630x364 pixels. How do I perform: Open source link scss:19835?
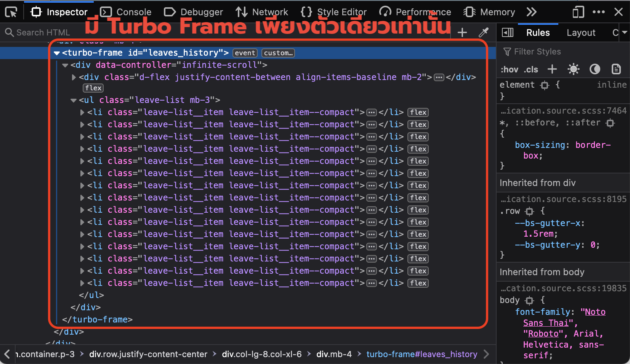(x=563, y=289)
